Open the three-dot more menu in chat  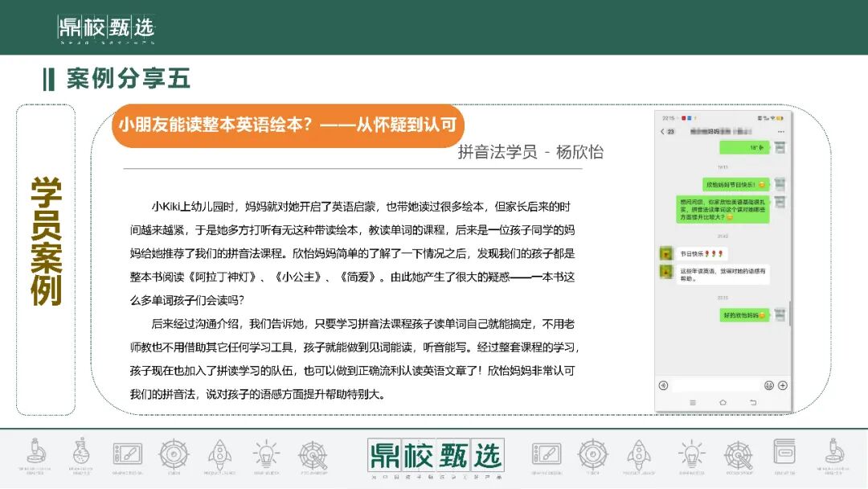click(781, 132)
